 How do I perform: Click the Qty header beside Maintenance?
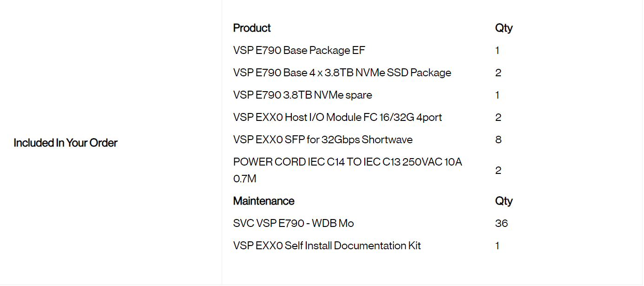[x=504, y=201]
